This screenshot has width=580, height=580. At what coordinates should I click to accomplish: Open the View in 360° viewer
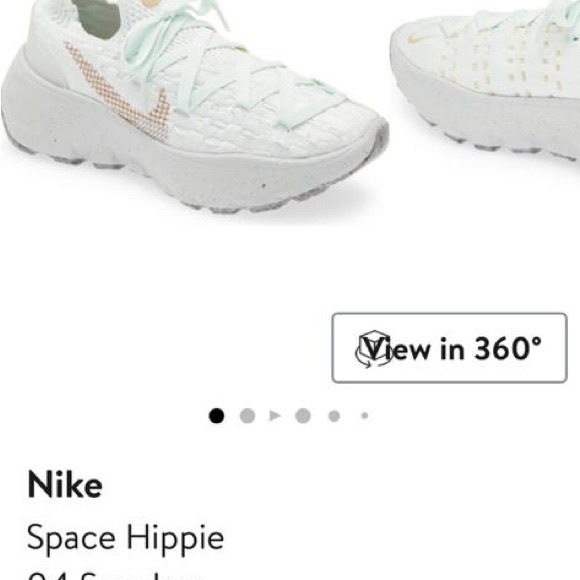tap(449, 348)
